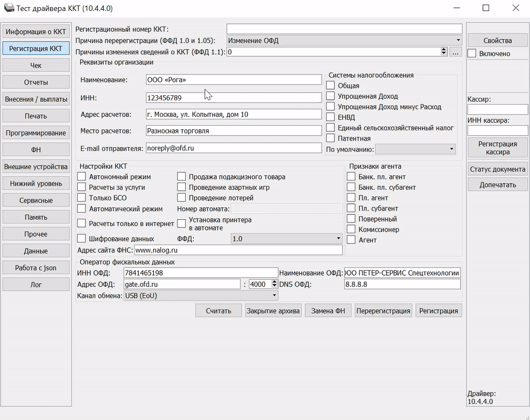This screenshot has height=420, width=530.
Task: Go to the Работа с json tab
Action: pyautogui.click(x=36, y=268)
